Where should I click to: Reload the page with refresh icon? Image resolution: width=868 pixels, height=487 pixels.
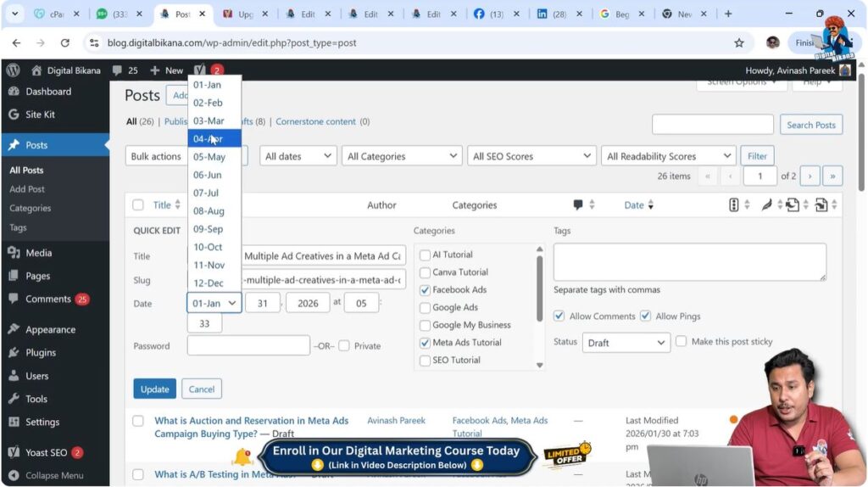point(64,42)
